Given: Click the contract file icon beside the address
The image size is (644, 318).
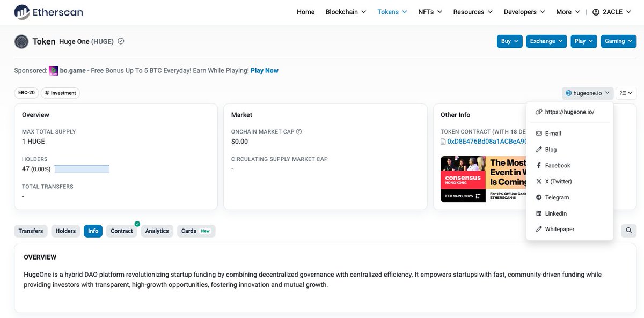Looking at the screenshot, I should coord(443,142).
